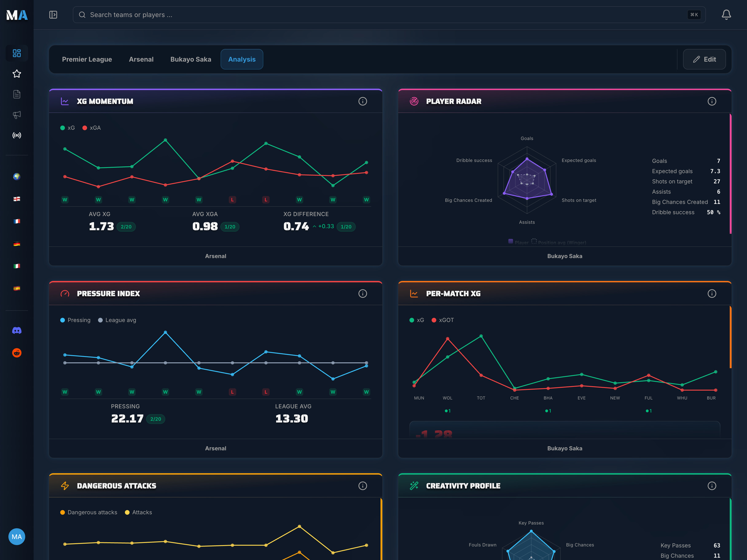Click the 13.30 League avg value
Screen dimensions: 747x560
(292, 418)
